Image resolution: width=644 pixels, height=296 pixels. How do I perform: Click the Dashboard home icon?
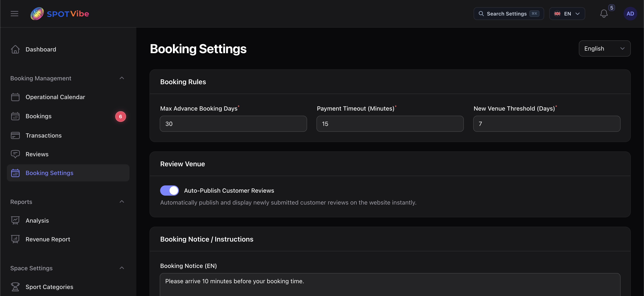click(15, 49)
